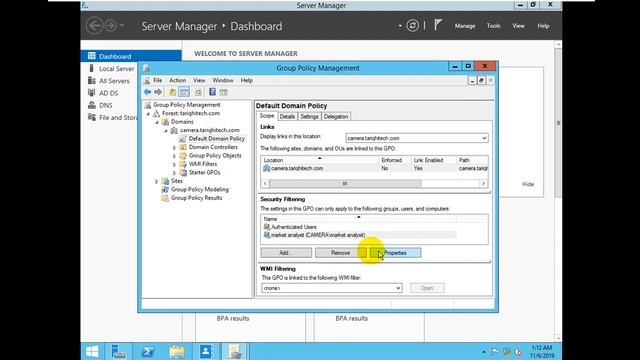640x360 pixels.
Task: Launch PowerShell from the taskbar
Action: (x=147, y=351)
